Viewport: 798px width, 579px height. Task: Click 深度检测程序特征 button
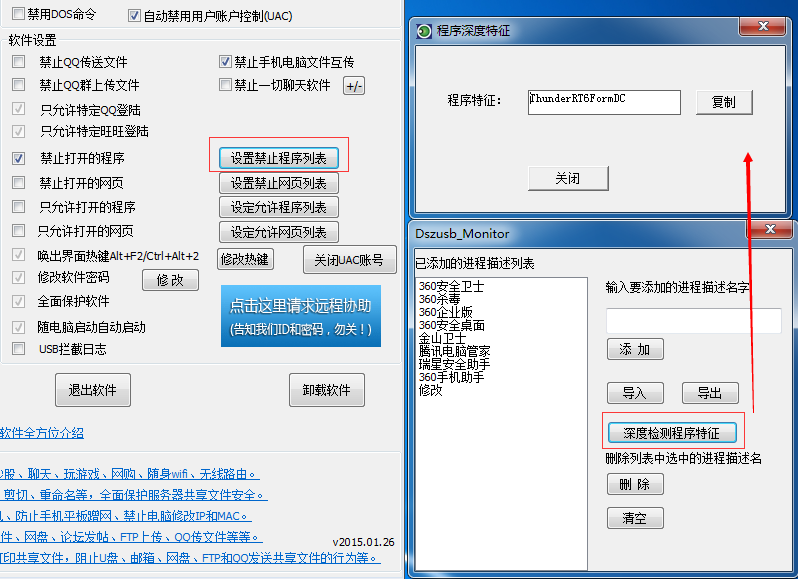coord(672,433)
